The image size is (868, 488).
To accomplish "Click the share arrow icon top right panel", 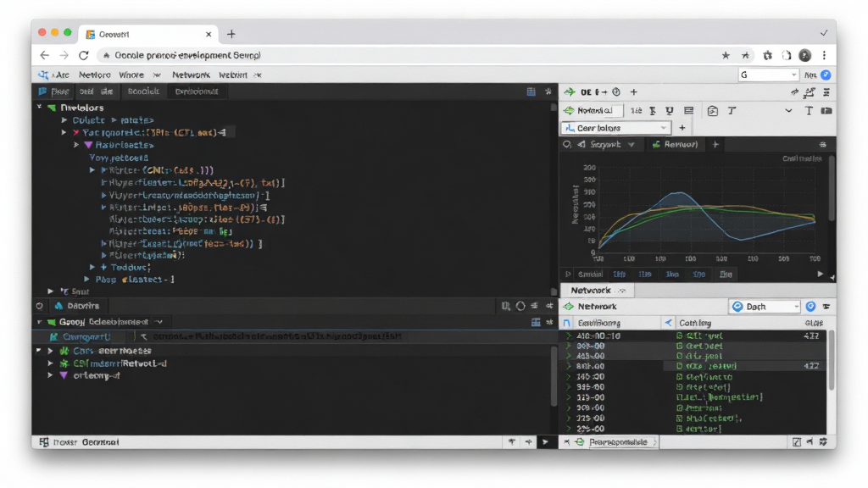I will (x=794, y=92).
